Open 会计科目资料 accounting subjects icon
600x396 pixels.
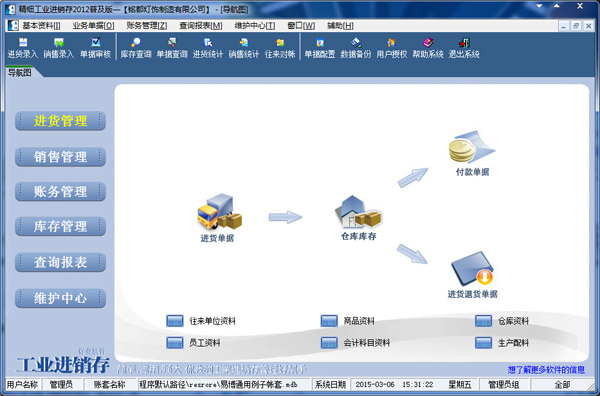(x=329, y=342)
